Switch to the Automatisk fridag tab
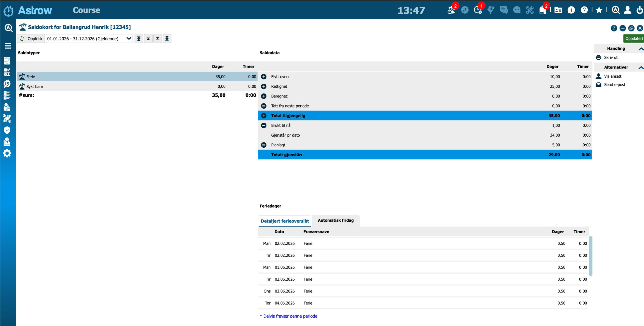The image size is (644, 326). point(336,220)
